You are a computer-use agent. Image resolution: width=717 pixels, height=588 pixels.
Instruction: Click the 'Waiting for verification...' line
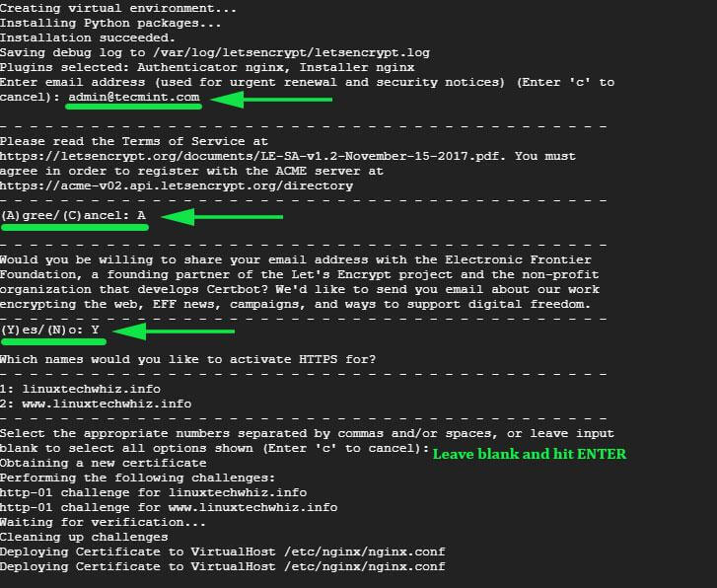click(x=103, y=522)
